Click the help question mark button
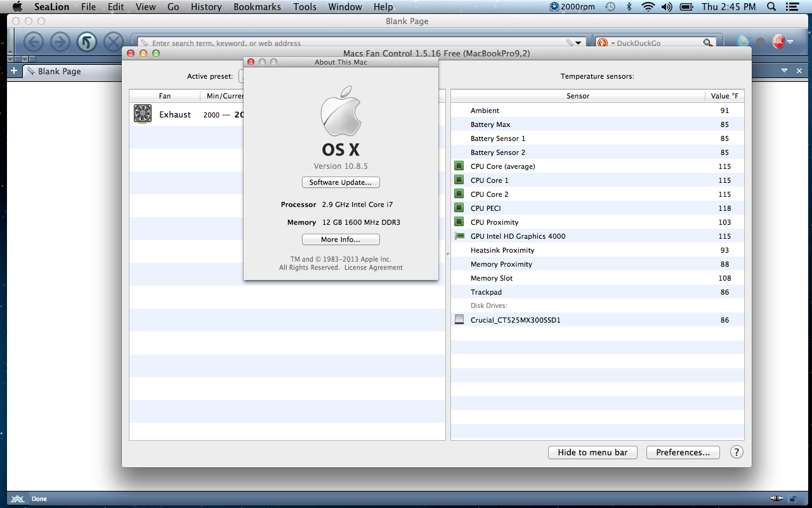 click(x=736, y=452)
